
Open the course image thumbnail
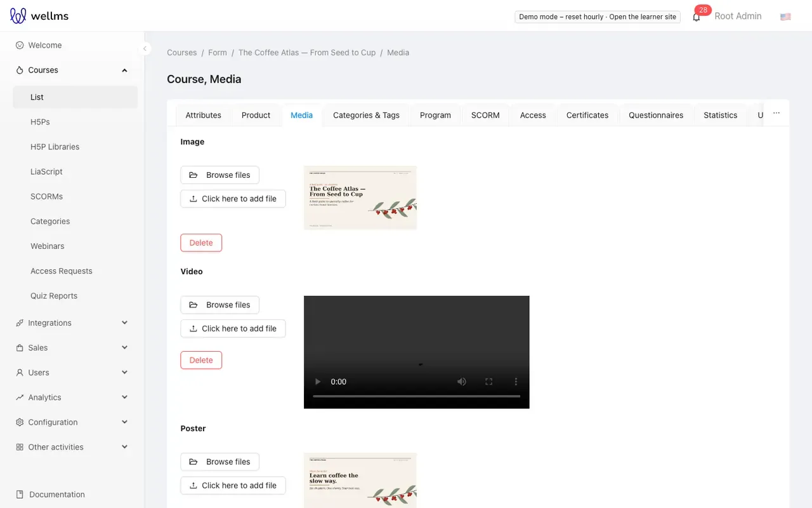coord(360,197)
